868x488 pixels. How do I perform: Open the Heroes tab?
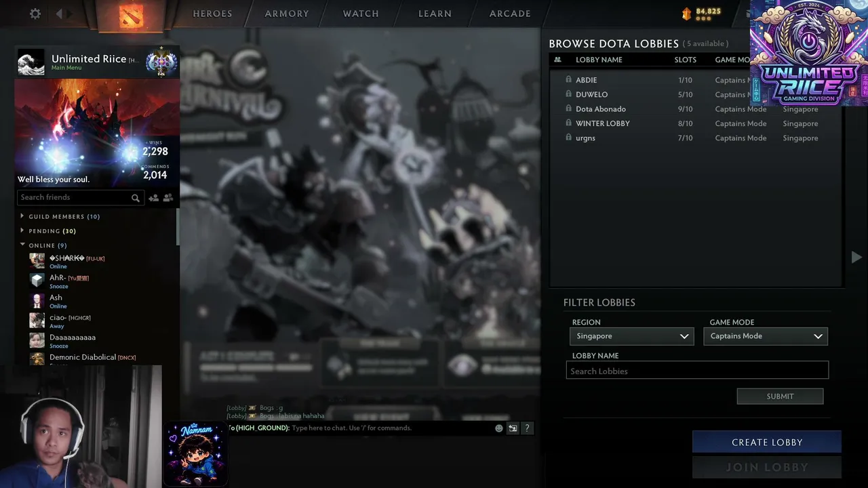212,14
